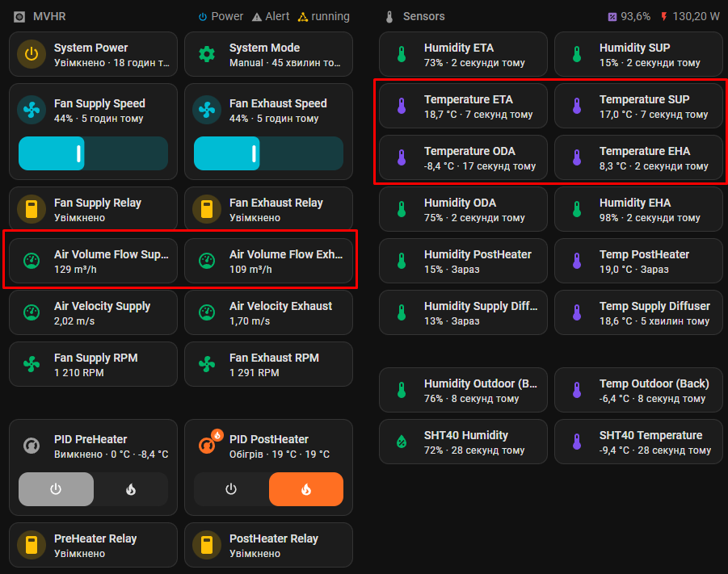This screenshot has height=574, width=728.
Task: Click the SHT40 Humidity water-percent icon
Action: pos(401,442)
